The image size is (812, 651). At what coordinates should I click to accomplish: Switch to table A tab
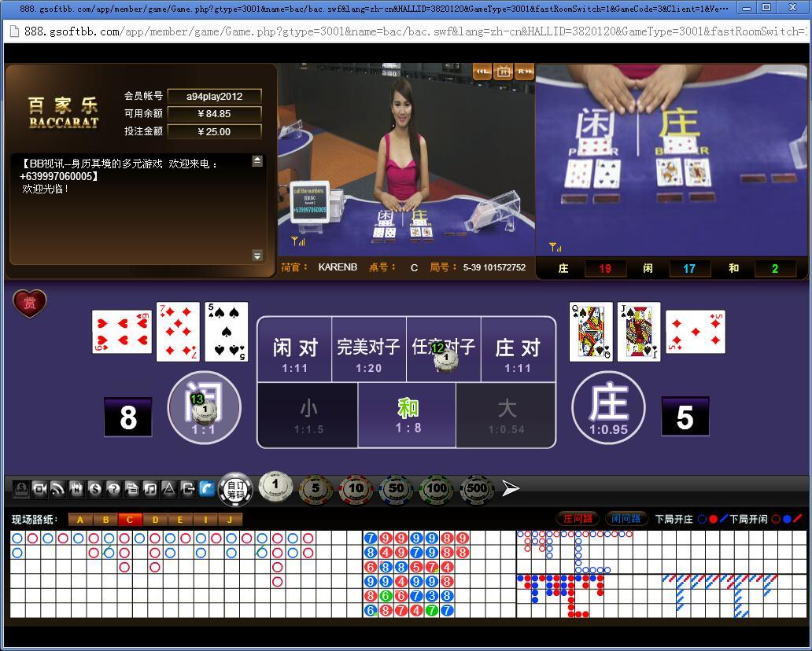click(80, 519)
